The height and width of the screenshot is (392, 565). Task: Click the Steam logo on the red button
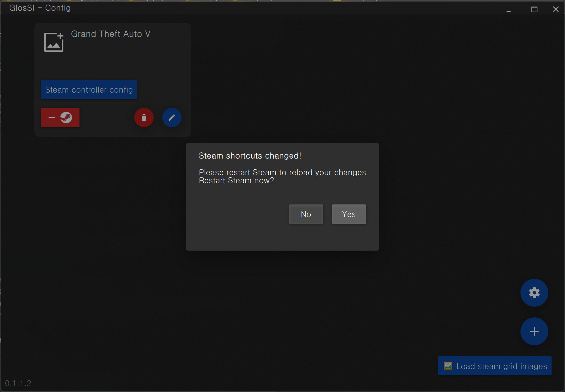pyautogui.click(x=66, y=118)
